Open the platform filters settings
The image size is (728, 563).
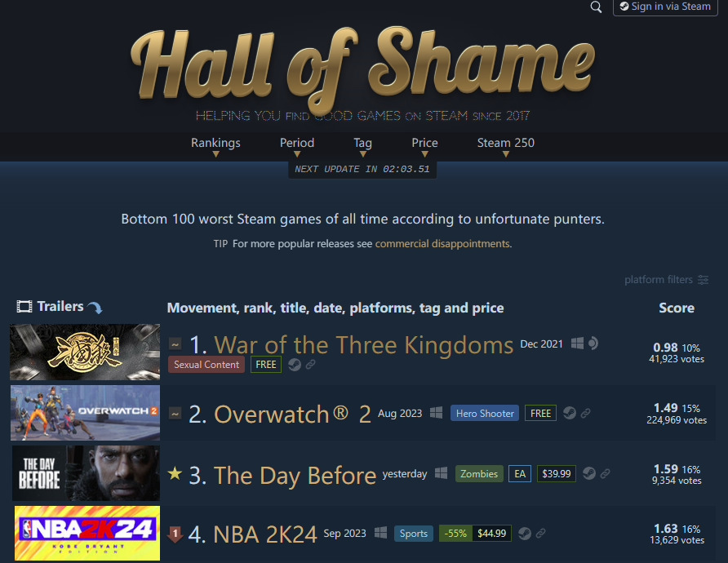[x=666, y=279]
